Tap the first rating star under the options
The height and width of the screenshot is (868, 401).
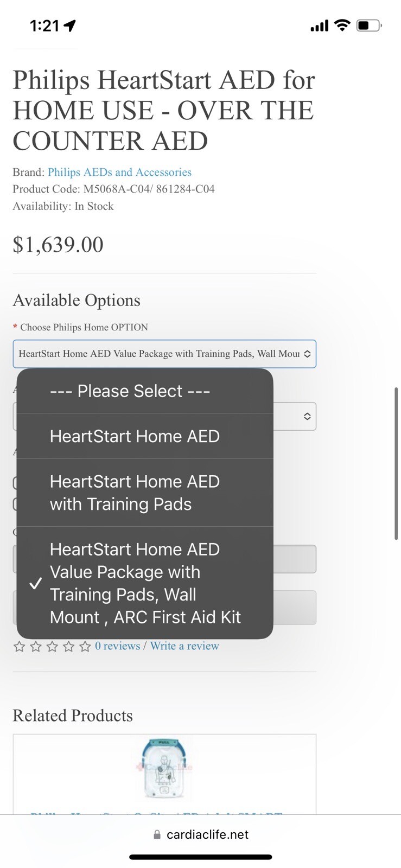tap(20, 646)
